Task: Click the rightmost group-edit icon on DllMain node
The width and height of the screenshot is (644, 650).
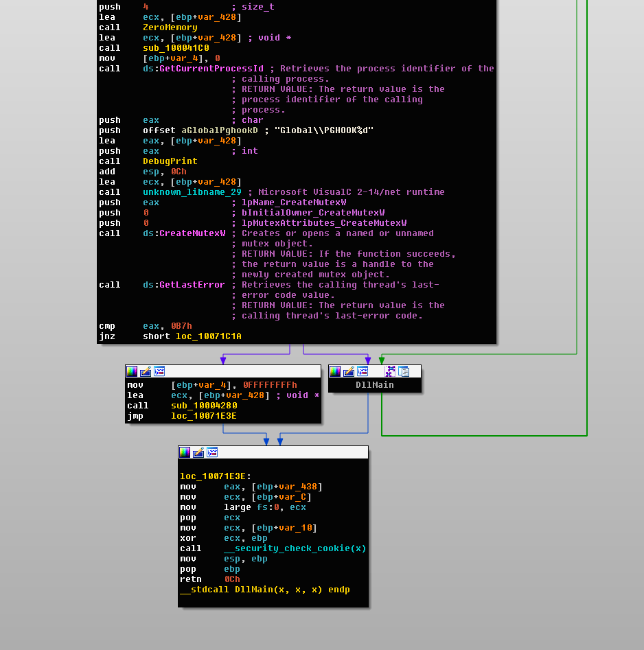Action: point(404,371)
